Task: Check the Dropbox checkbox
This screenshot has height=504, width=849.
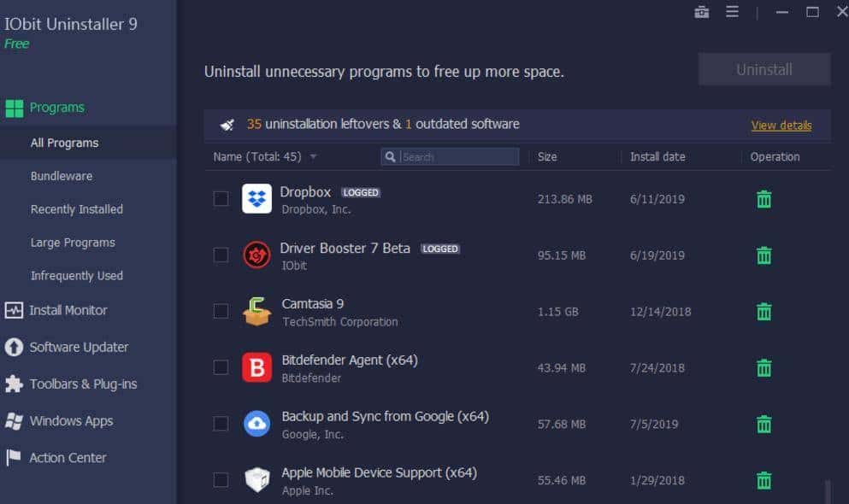Action: click(221, 199)
